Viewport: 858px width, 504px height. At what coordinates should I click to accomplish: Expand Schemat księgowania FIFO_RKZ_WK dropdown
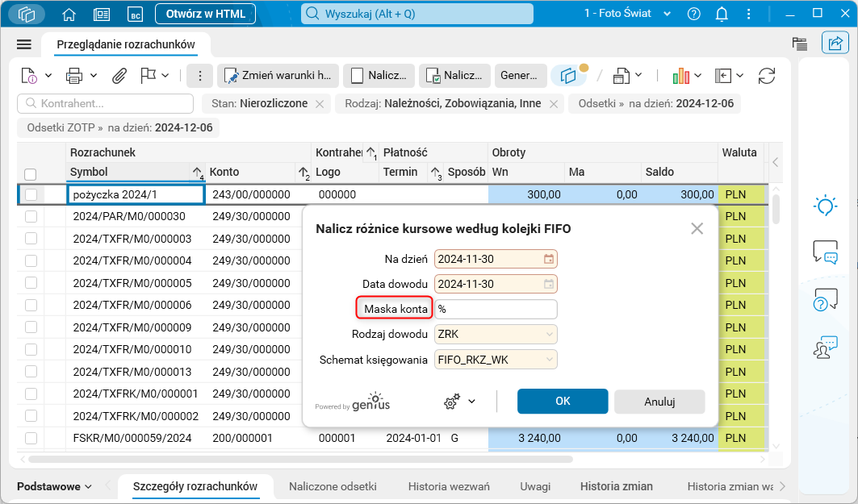click(550, 360)
